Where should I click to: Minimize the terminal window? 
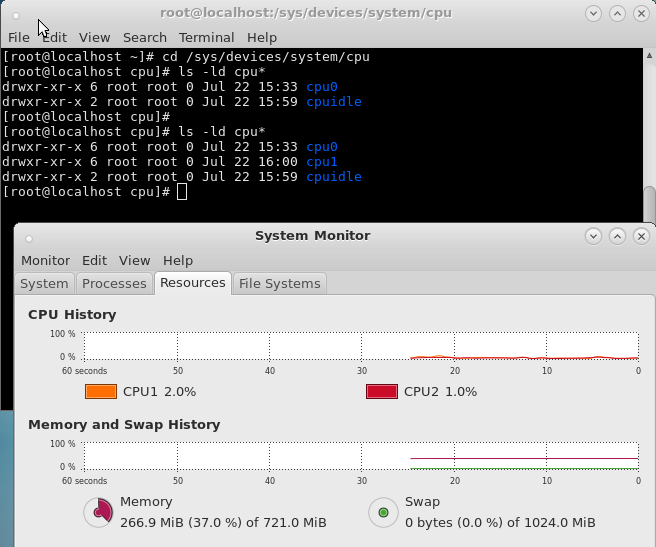click(593, 13)
